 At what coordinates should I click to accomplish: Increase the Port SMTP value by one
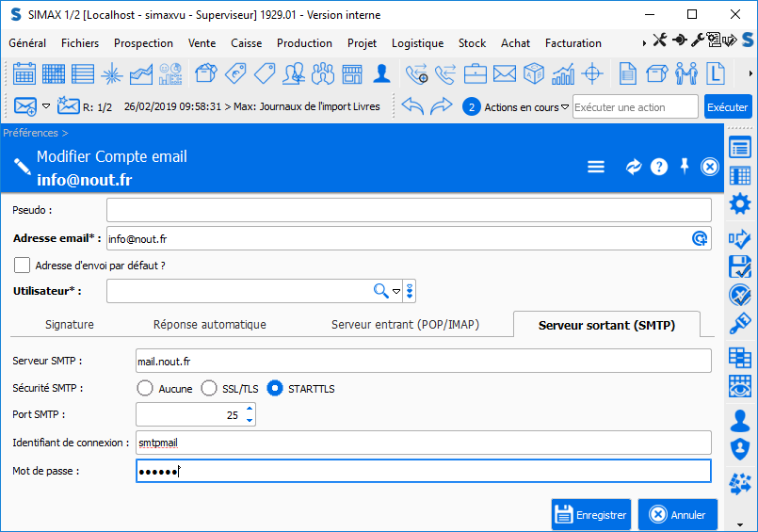click(x=250, y=409)
